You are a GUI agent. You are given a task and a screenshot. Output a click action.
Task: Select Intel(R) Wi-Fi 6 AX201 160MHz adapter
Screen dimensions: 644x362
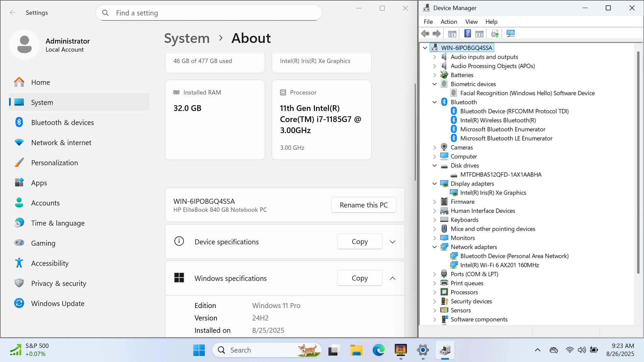tap(499, 265)
